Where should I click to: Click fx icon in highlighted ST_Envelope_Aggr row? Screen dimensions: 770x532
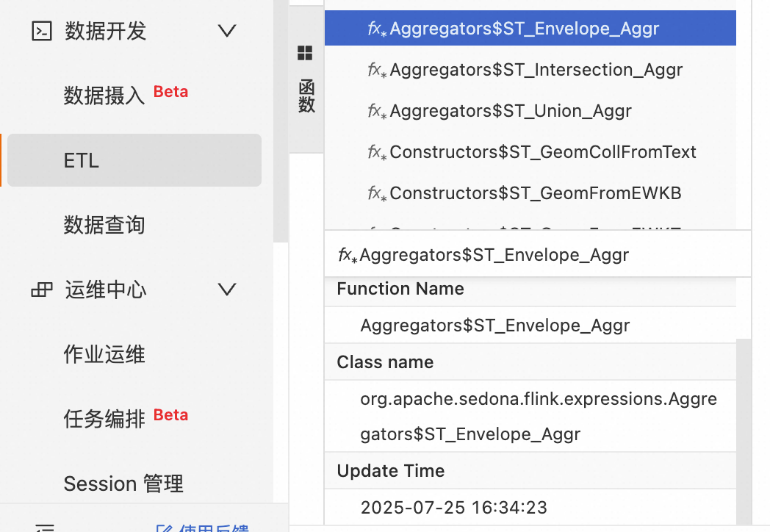point(377,29)
